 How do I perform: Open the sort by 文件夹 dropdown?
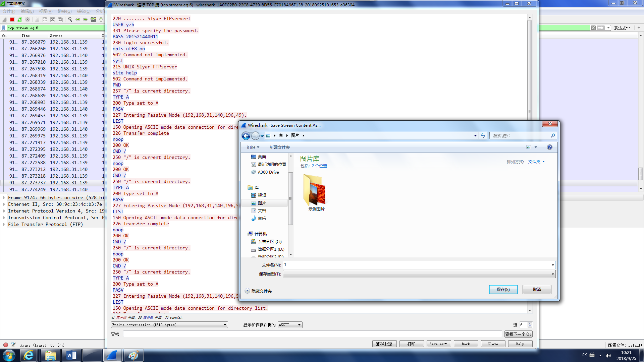point(536,162)
